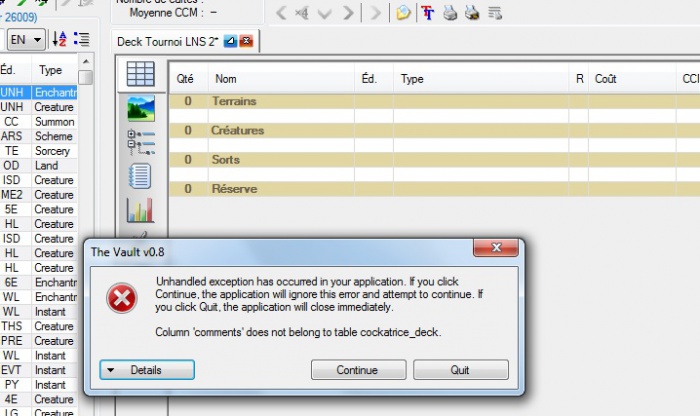The height and width of the screenshot is (416, 700).
Task: Select the EVT Instant row
Action: (x=38, y=370)
